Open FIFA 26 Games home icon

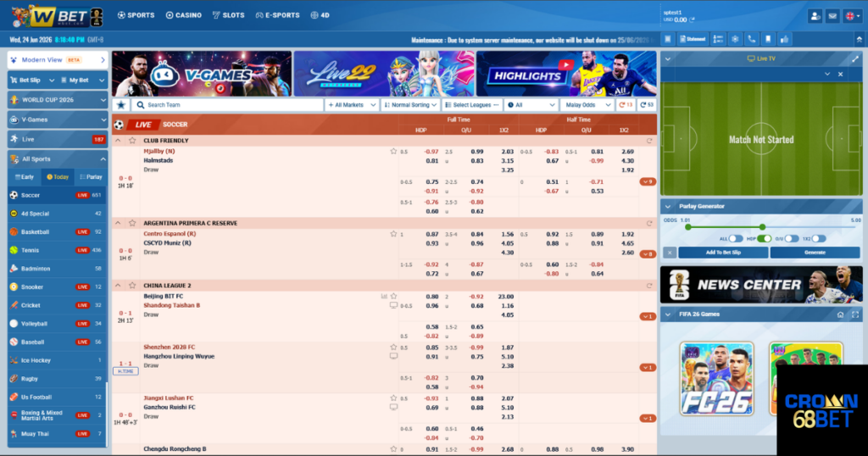pos(840,314)
